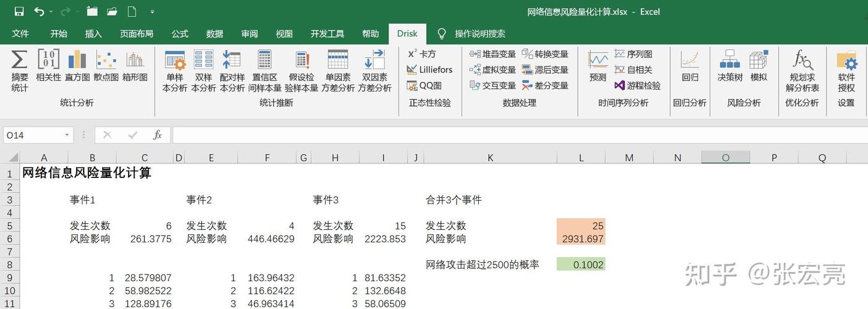Run 单样本分析 one-sample analysis
The height and width of the screenshot is (309, 868).
point(174,70)
